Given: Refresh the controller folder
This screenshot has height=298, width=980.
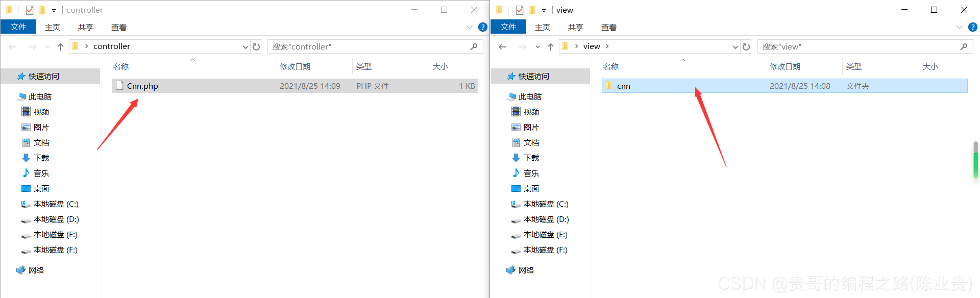Looking at the screenshot, I should pyautogui.click(x=256, y=47).
